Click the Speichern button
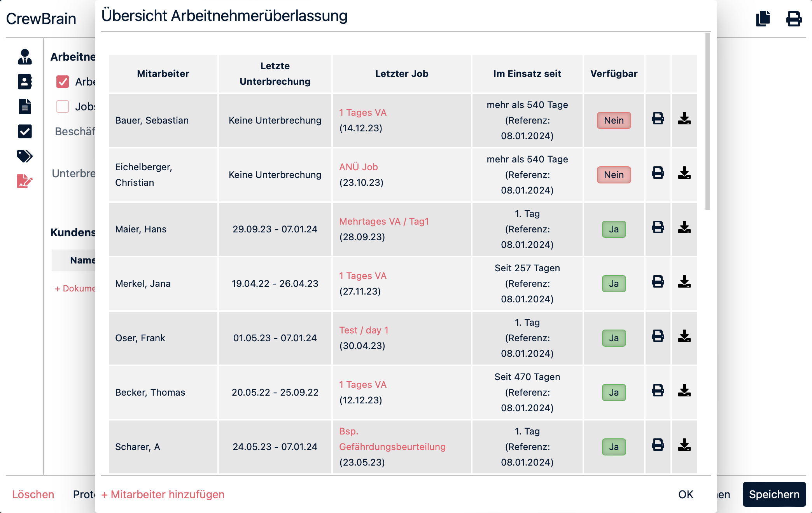Image resolution: width=812 pixels, height=513 pixels. [774, 494]
